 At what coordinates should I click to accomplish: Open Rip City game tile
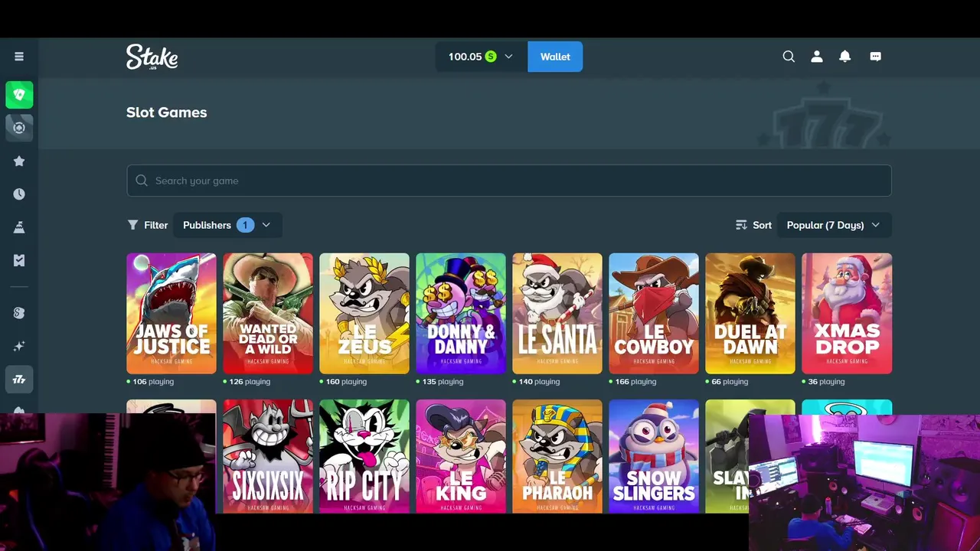(364, 456)
